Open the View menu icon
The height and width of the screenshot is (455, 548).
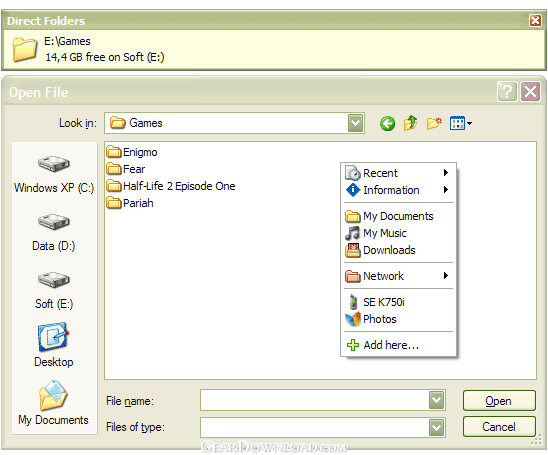coord(461,123)
